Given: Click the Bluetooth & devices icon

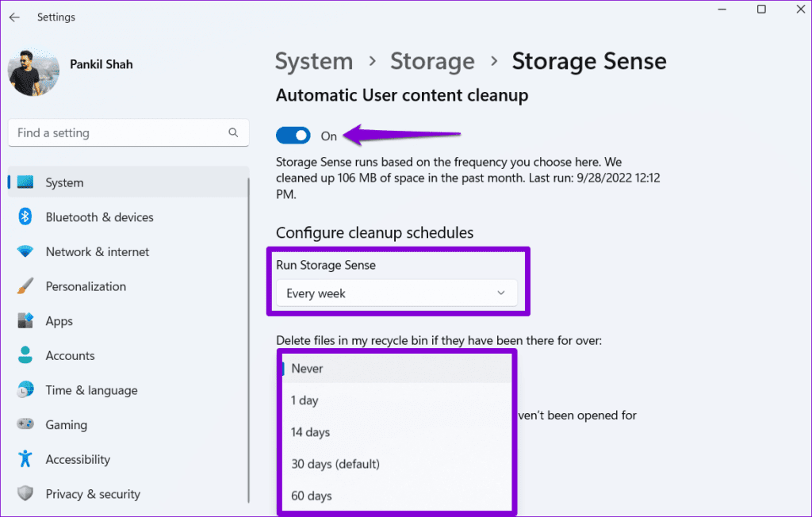Looking at the screenshot, I should (25, 217).
